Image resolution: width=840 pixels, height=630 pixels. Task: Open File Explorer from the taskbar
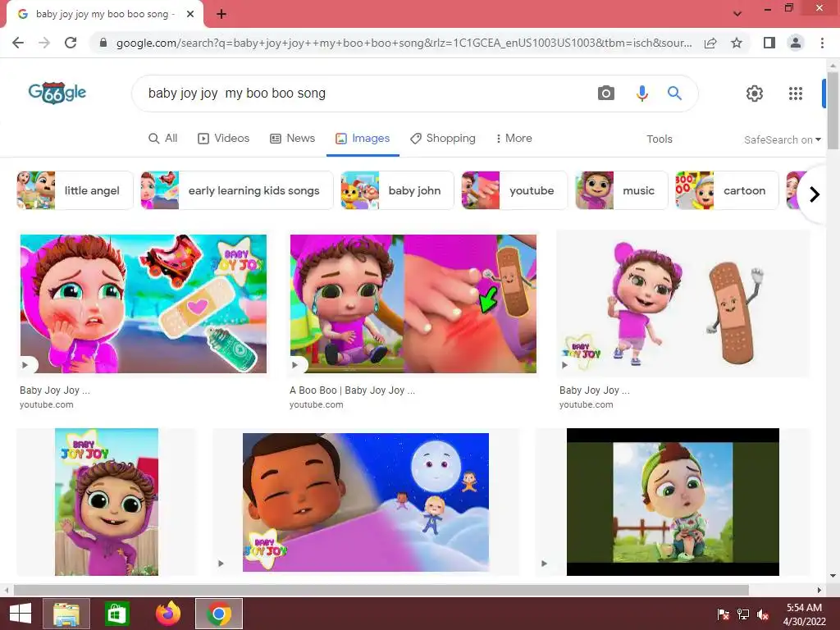(x=66, y=614)
